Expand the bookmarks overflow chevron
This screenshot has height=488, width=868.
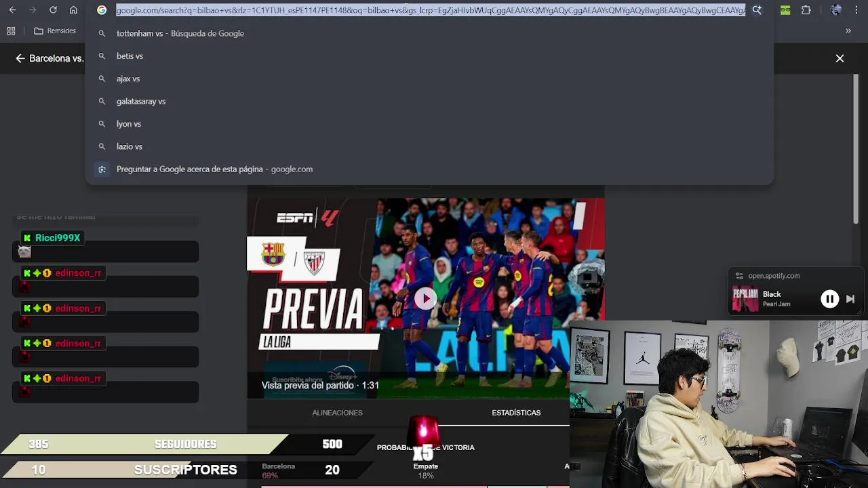(848, 31)
